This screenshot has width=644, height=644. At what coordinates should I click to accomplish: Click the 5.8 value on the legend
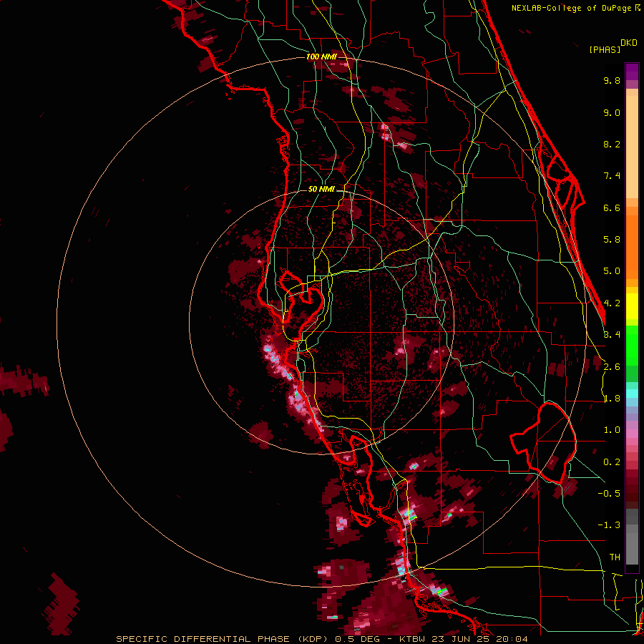point(612,240)
